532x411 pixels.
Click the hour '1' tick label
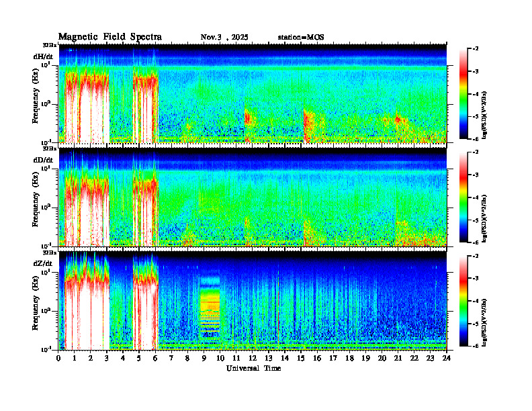pyautogui.click(x=75, y=358)
